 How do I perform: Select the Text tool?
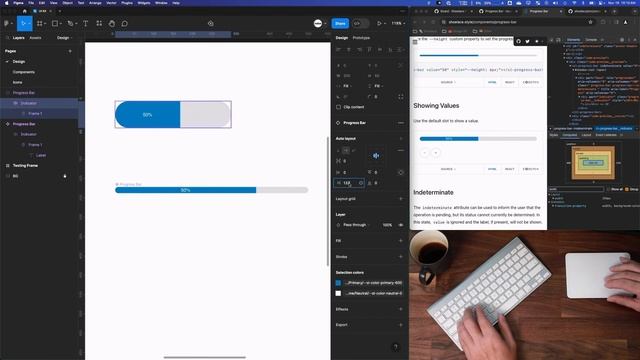pyautogui.click(x=85, y=24)
